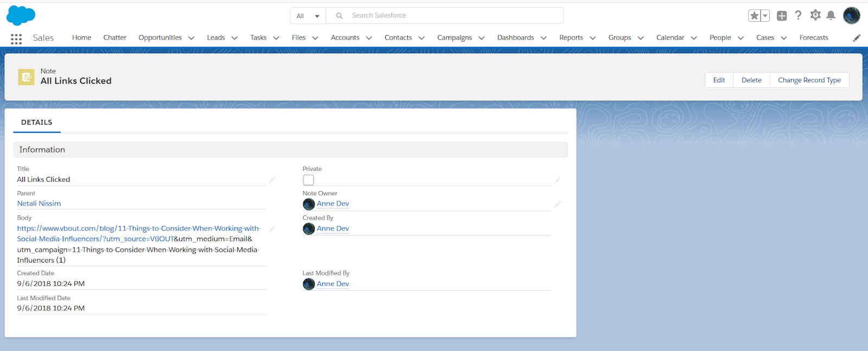Screen dimensions: 868x351
Task: Click the edit pencil next to Private
Action: coord(557,180)
